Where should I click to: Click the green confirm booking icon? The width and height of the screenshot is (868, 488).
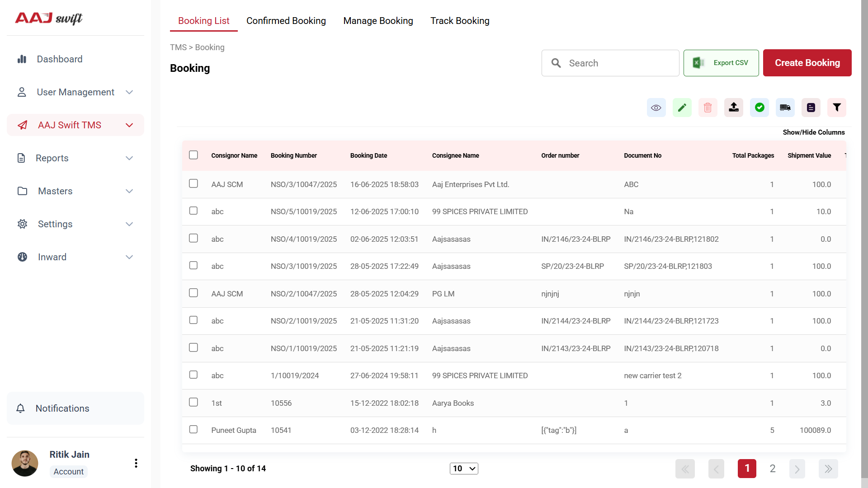[x=759, y=108]
